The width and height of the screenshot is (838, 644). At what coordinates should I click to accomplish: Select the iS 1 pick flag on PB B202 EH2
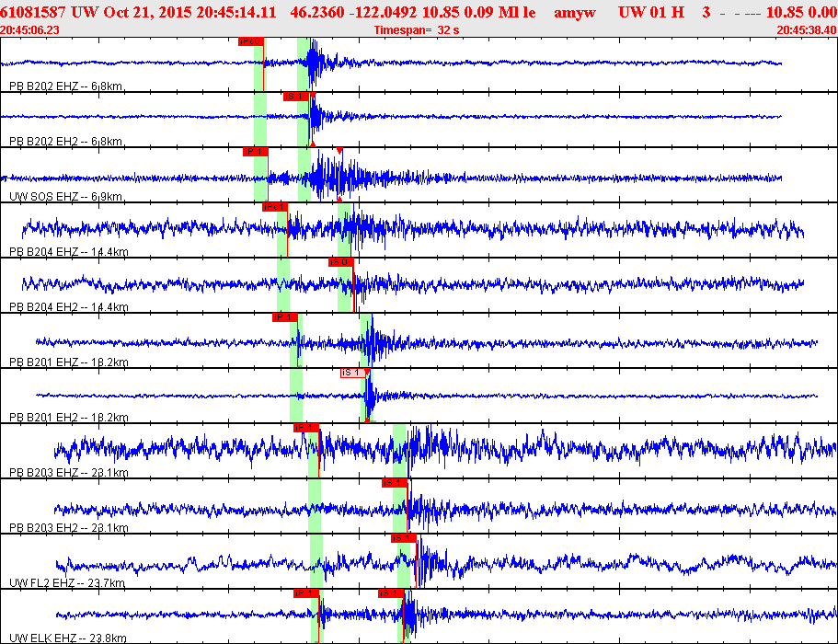[x=295, y=97]
